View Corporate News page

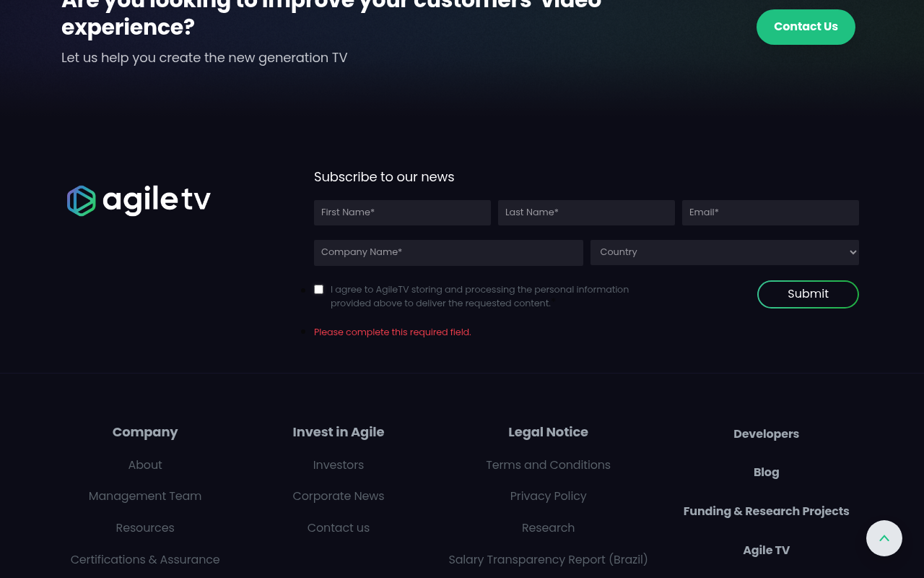(339, 496)
